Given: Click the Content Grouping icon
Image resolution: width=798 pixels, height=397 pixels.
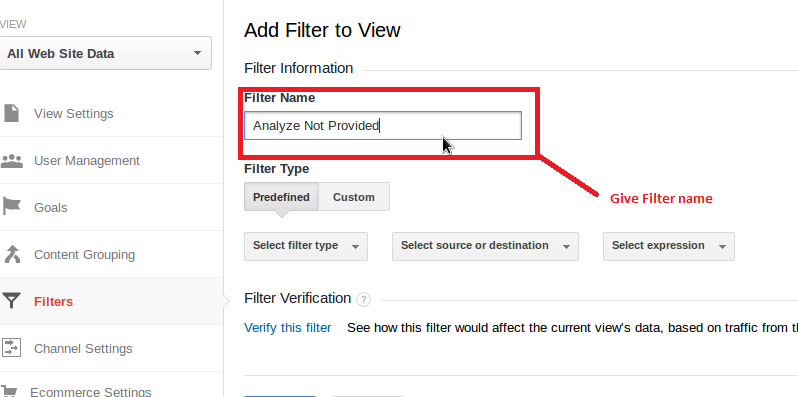Looking at the screenshot, I should tap(11, 254).
